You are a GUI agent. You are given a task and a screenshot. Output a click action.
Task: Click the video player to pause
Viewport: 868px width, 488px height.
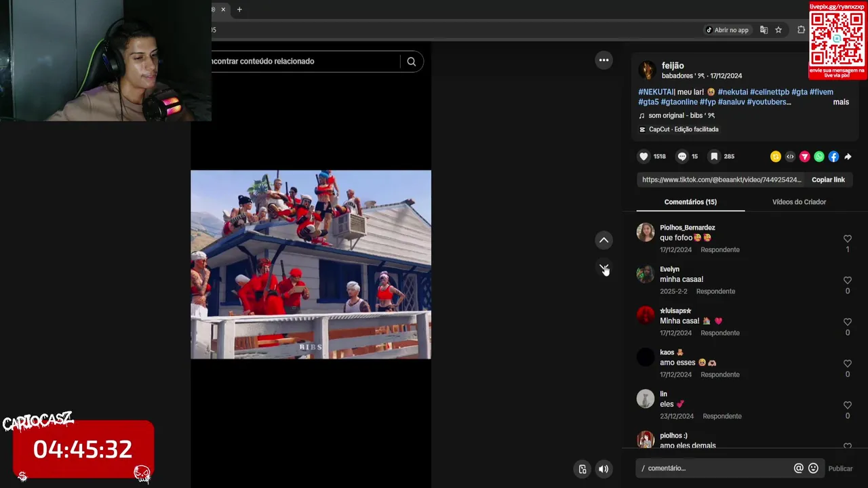[x=311, y=264]
